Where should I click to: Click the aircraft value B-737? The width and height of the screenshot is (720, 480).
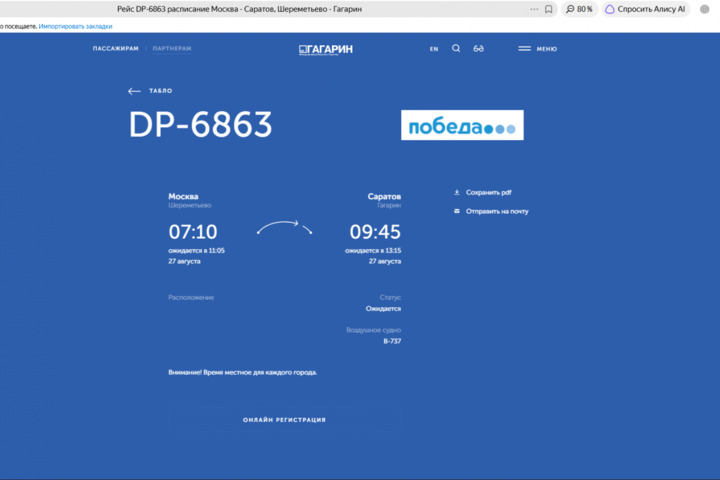[392, 341]
